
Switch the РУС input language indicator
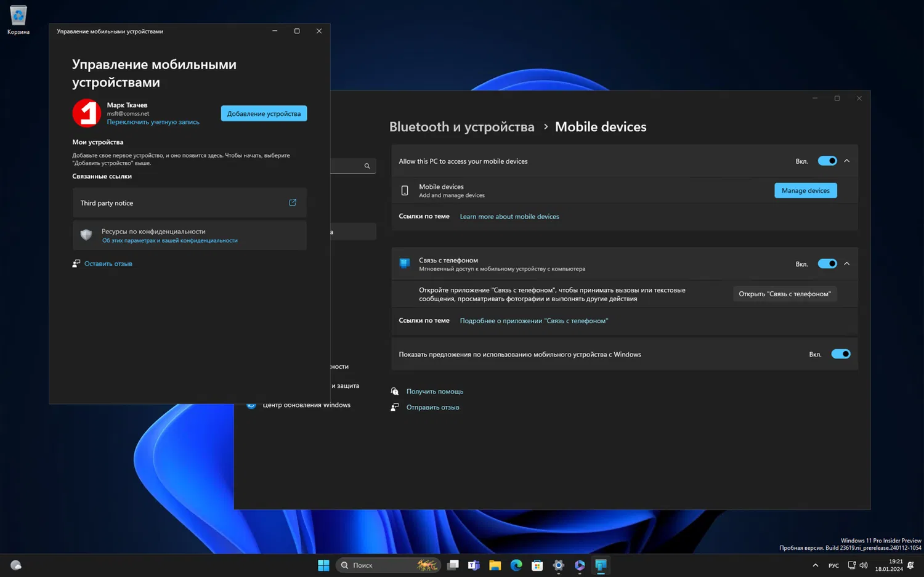click(x=833, y=565)
